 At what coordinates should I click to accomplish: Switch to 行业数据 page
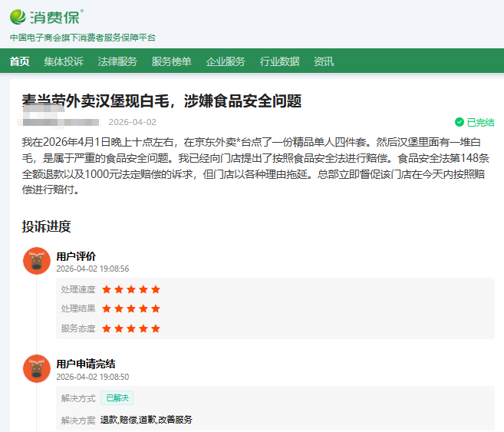[x=279, y=61]
